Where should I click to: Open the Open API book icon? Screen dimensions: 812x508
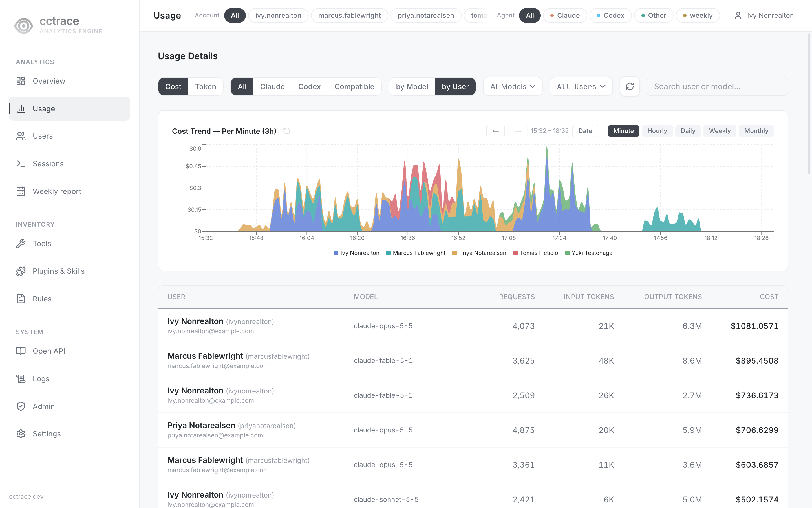[21, 351]
